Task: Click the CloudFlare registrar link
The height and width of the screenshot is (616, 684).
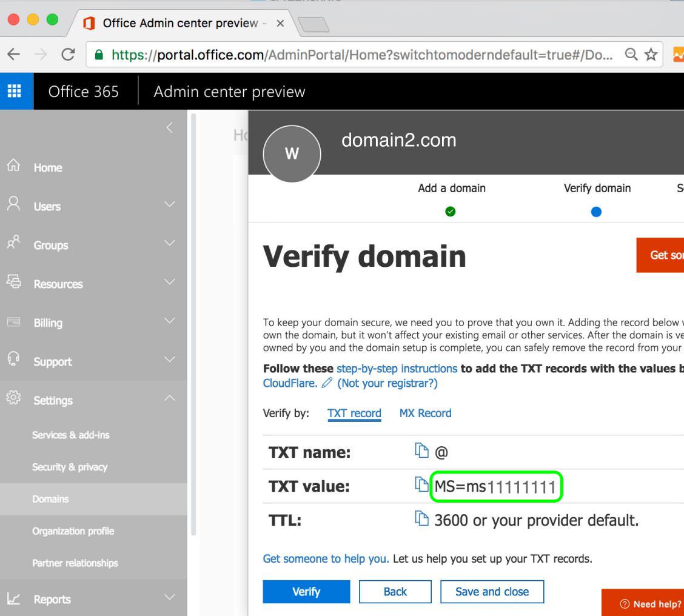Action: point(290,383)
